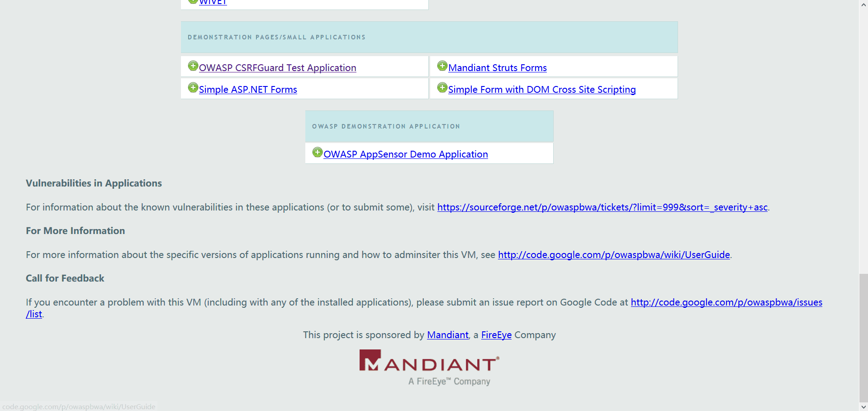
Task: Expand the Simple Form with DOM XSS plus icon
Action: (x=442, y=87)
